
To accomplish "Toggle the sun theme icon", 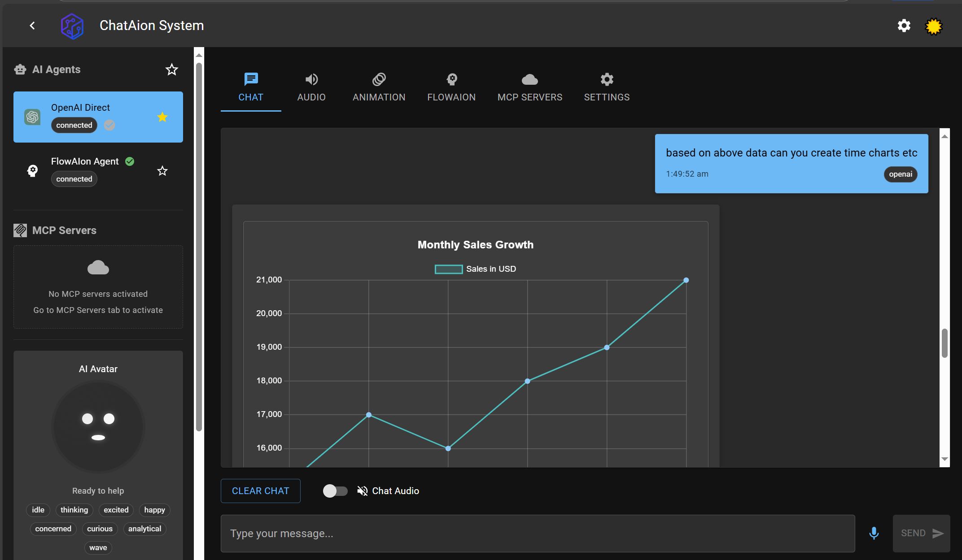I will click(x=933, y=26).
